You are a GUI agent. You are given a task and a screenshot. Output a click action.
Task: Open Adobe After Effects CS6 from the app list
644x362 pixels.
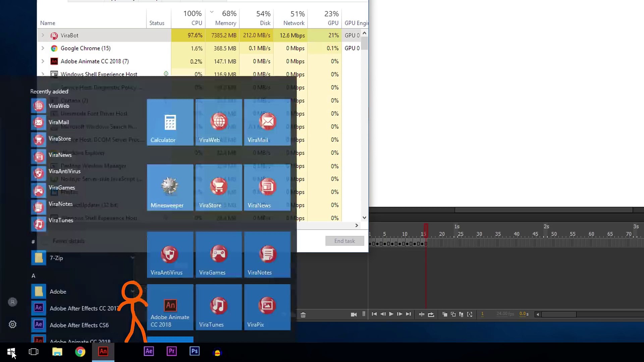point(79,325)
